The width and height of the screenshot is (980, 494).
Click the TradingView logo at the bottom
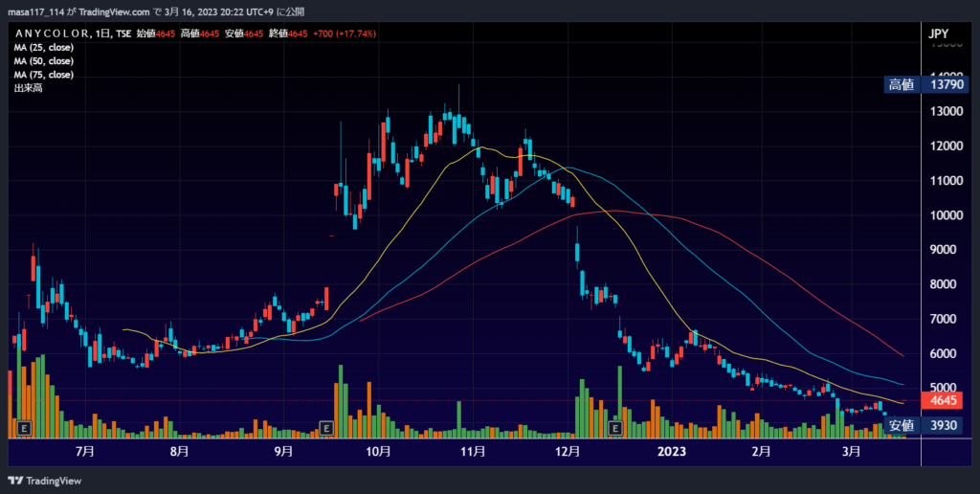(x=44, y=481)
